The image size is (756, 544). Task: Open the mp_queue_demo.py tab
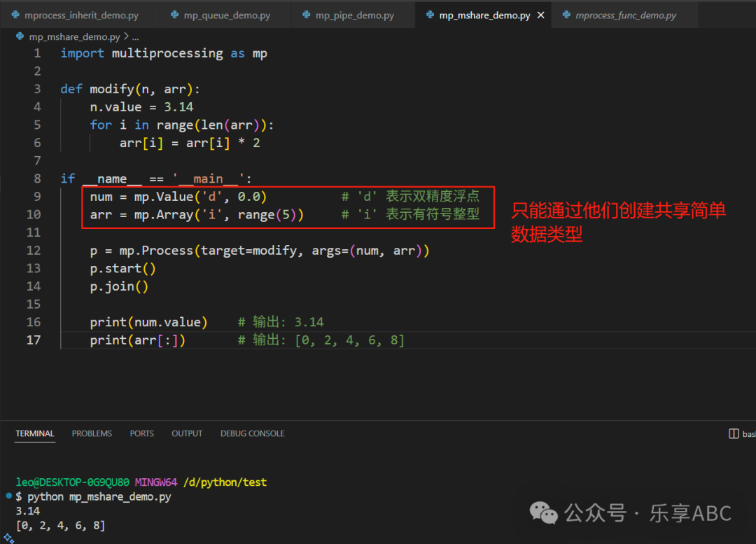click(225, 15)
